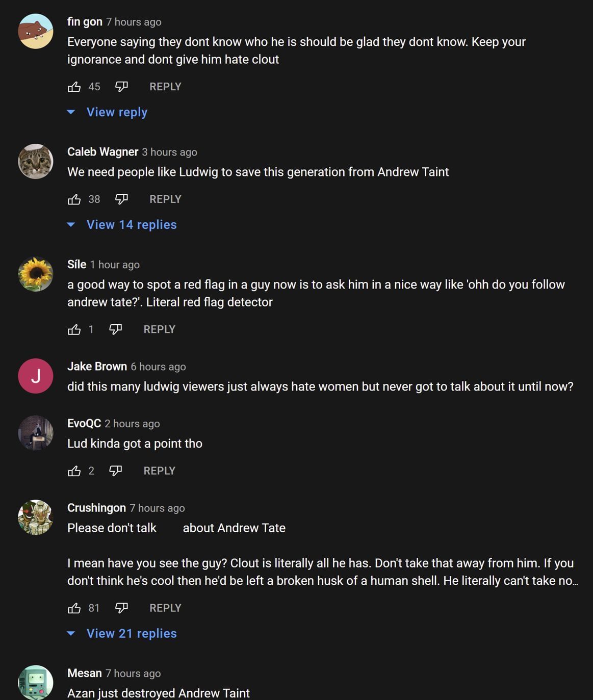Like Síle's red flag comment

74,329
